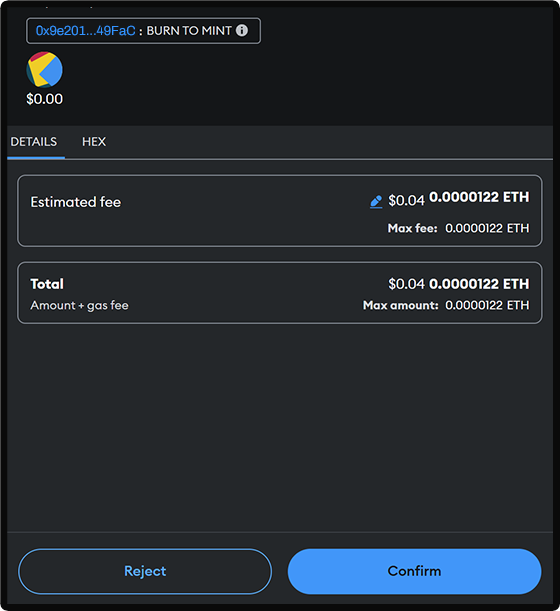The height and width of the screenshot is (611, 560).
Task: Click the Total label
Action: (47, 284)
